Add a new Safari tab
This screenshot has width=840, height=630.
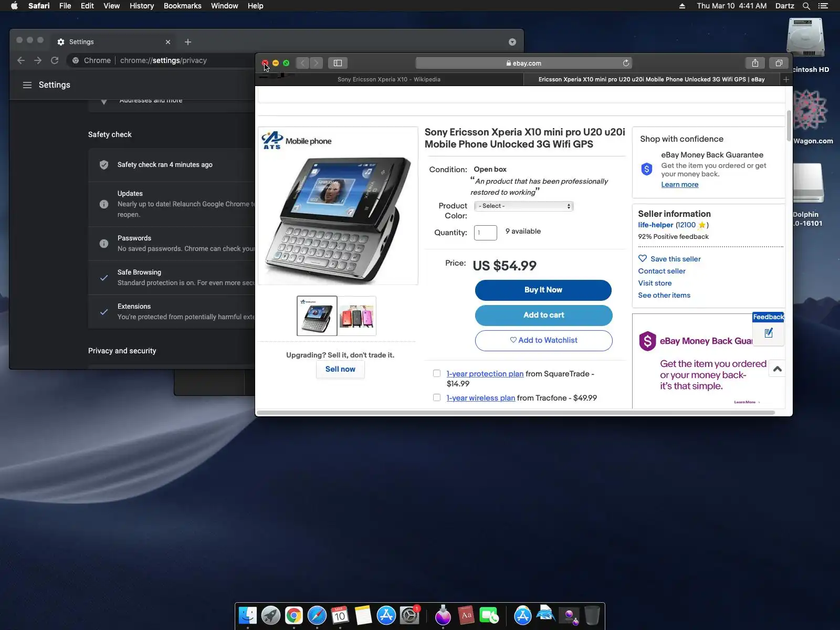tap(786, 79)
